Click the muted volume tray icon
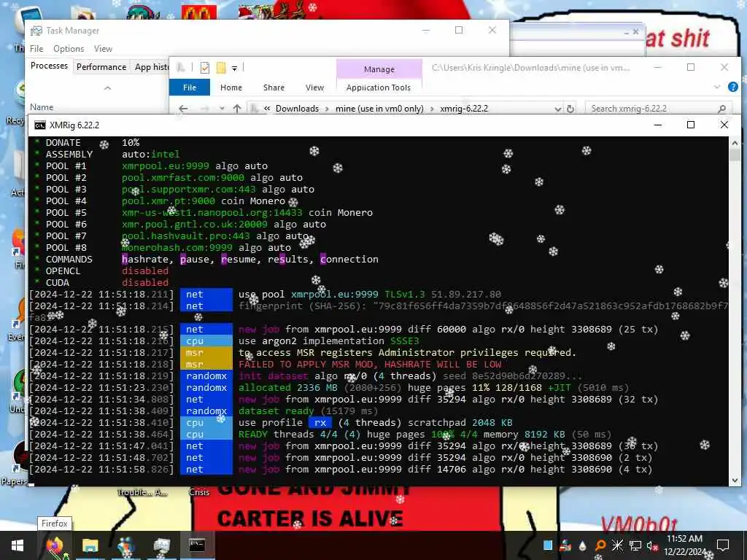The height and width of the screenshot is (560, 747). click(x=652, y=545)
